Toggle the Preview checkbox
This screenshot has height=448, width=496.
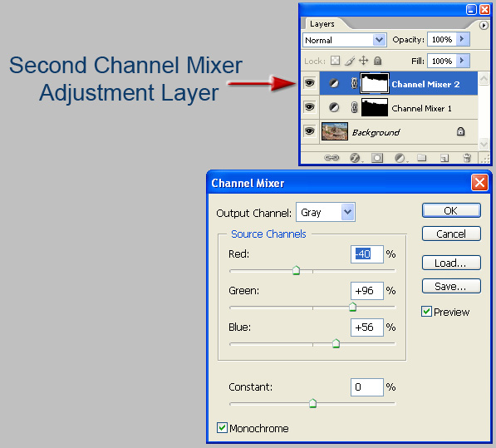click(426, 312)
